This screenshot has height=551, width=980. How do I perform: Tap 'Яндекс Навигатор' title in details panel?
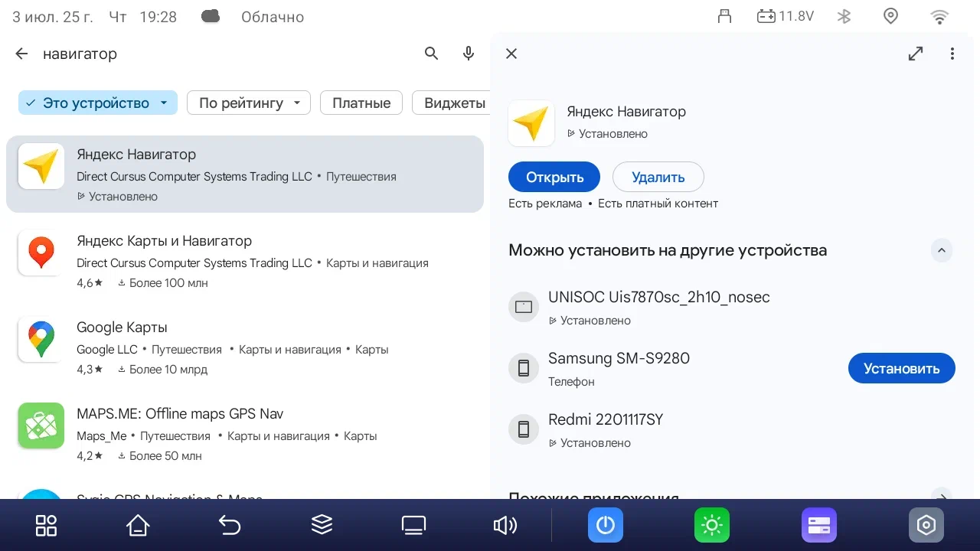coord(626,111)
